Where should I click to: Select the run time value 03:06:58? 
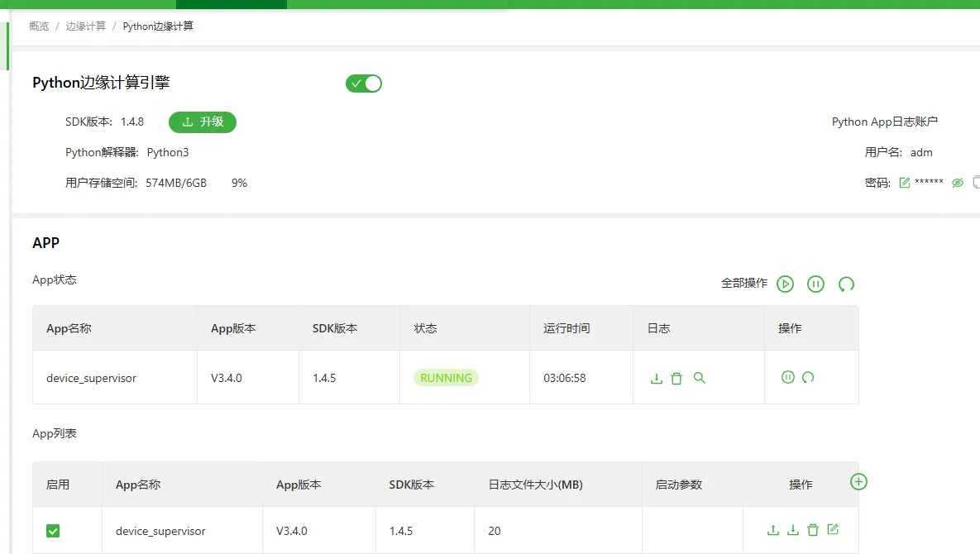click(564, 378)
